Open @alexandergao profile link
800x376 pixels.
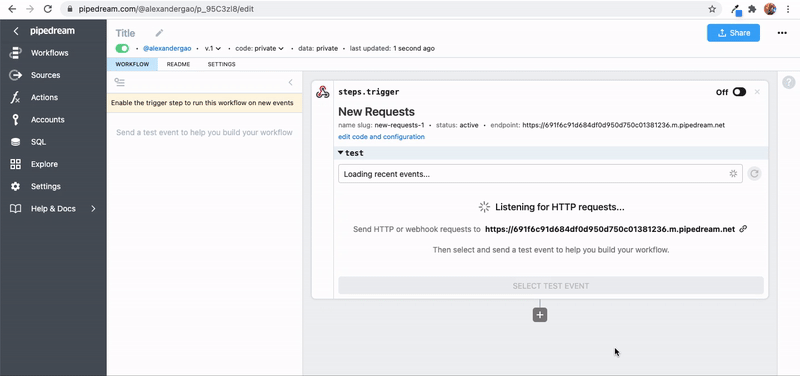[x=167, y=48]
